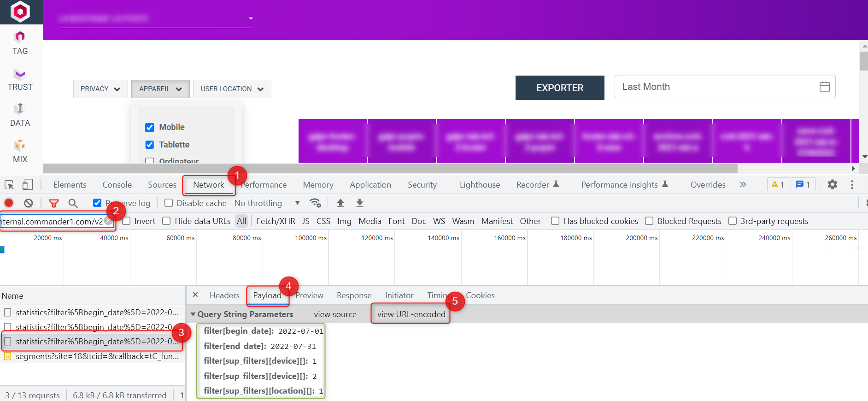Filter requests by JS type
Screen dimensions: 868x401
[305, 221]
